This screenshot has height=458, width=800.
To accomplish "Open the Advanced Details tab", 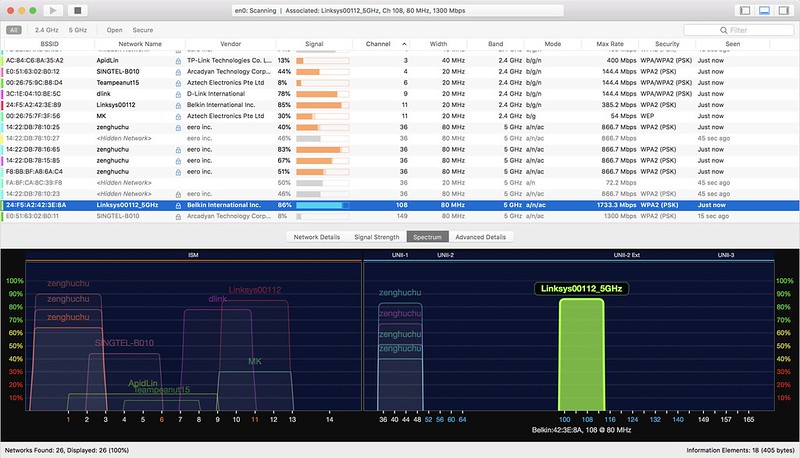I will pos(481,237).
